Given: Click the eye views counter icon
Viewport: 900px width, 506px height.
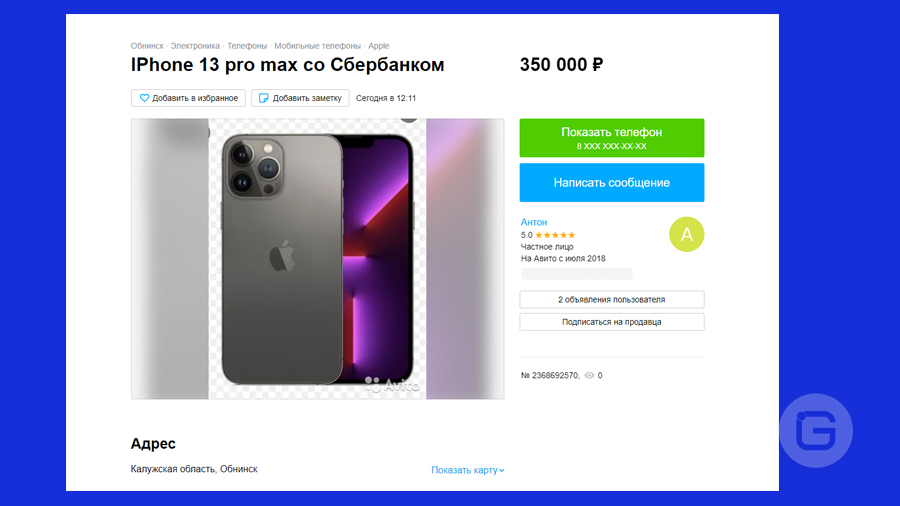Looking at the screenshot, I should click(x=589, y=375).
